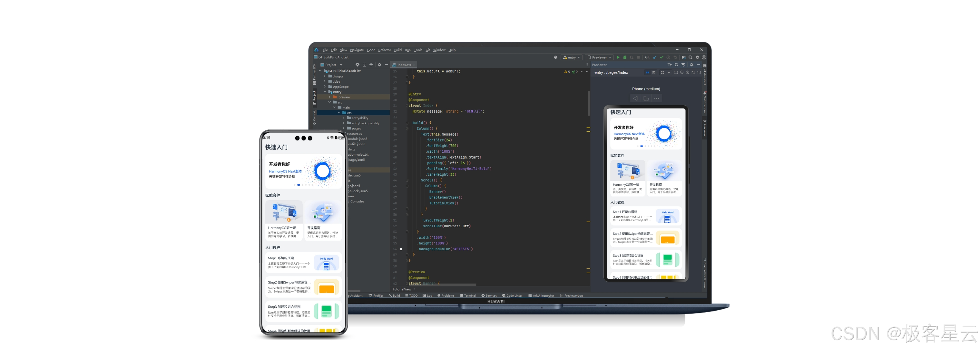Screen dimensions: 980x350
Task: Toggle the layers view button in Previewer
Action: [x=654, y=72]
